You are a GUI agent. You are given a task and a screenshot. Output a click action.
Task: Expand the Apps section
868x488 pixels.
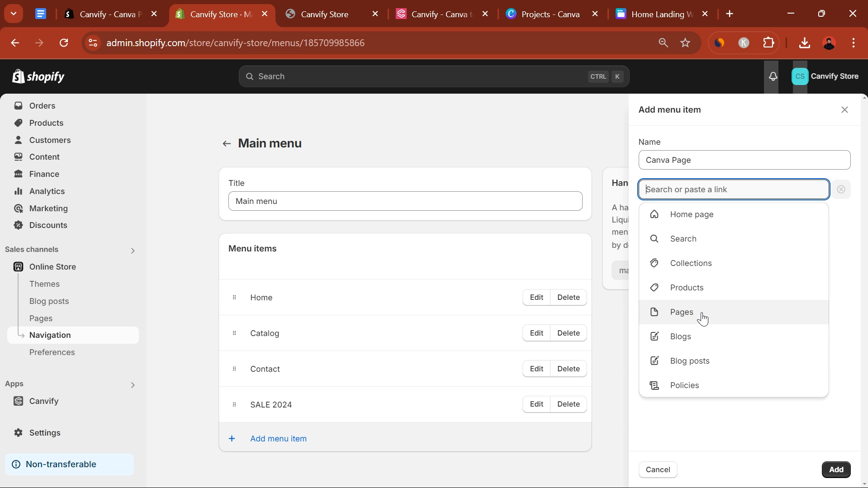click(133, 385)
